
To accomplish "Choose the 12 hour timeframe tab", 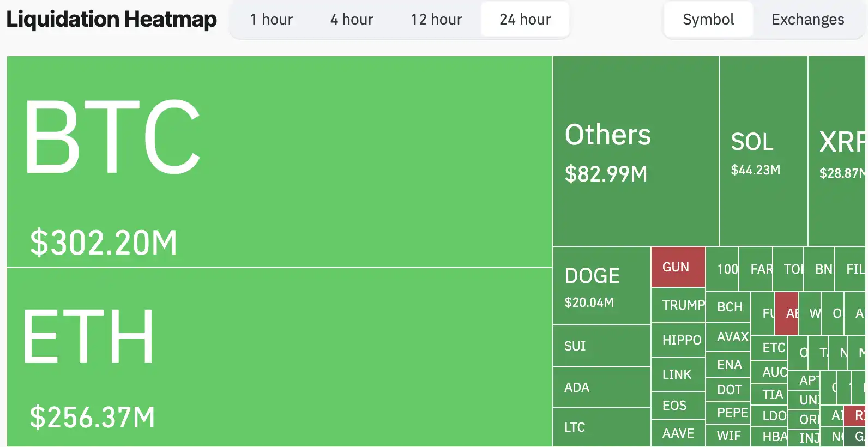I will 436,20.
